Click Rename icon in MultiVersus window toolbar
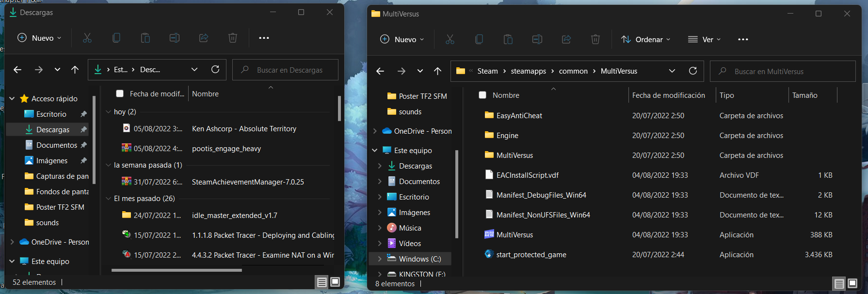868x294 pixels. (537, 39)
